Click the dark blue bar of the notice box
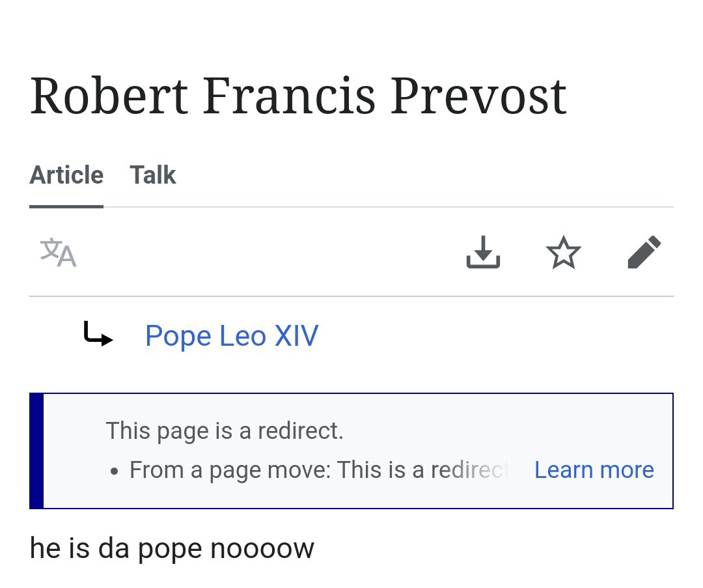 [x=36, y=451]
